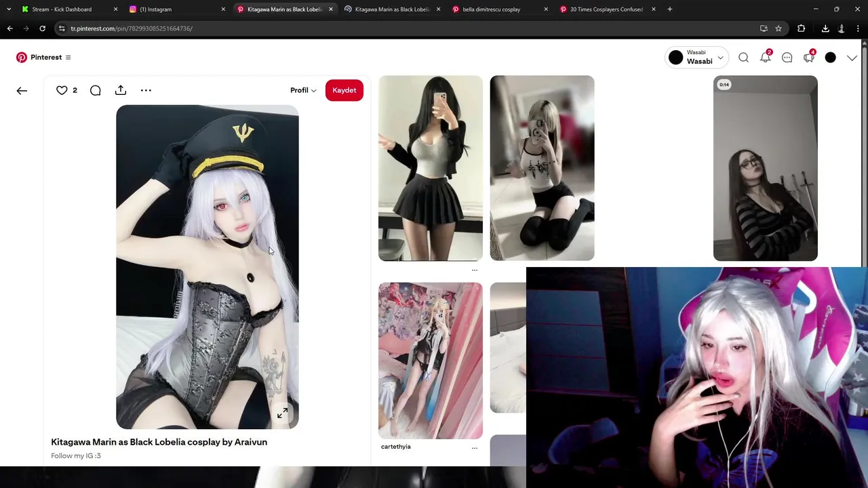Image resolution: width=868 pixels, height=488 pixels.
Task: Click the main Black Lobelia cosplay image
Action: click(x=208, y=267)
